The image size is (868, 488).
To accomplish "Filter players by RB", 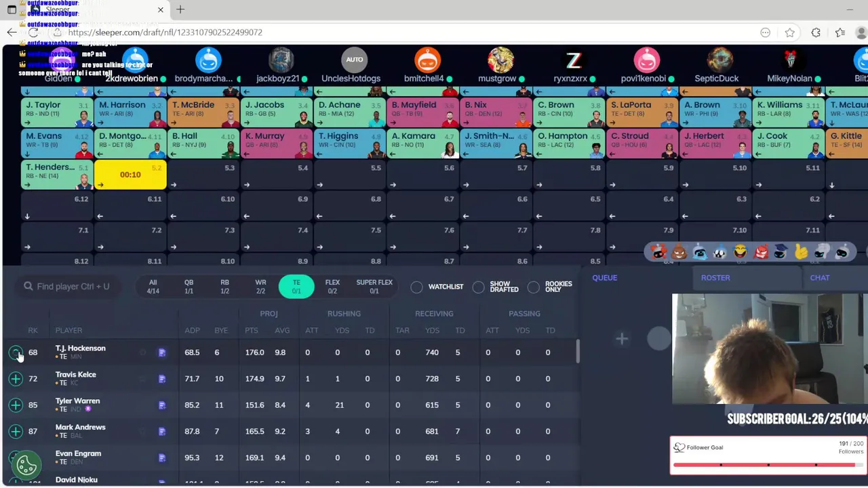I will [x=224, y=287].
